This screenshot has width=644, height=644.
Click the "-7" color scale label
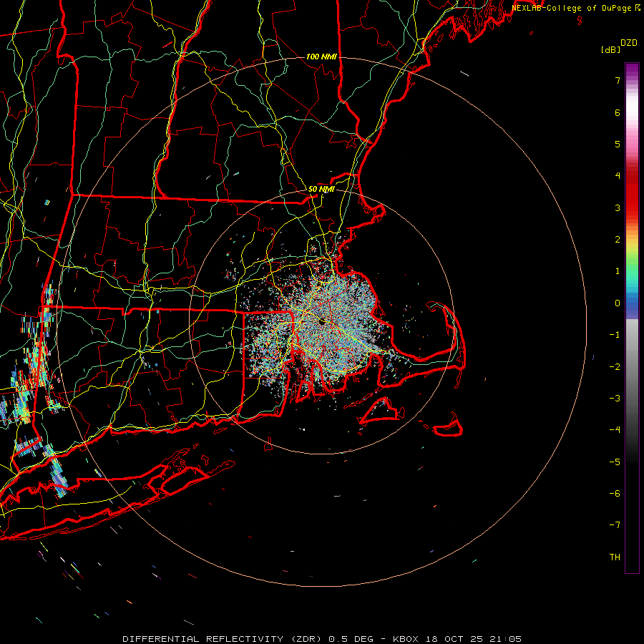click(x=615, y=525)
